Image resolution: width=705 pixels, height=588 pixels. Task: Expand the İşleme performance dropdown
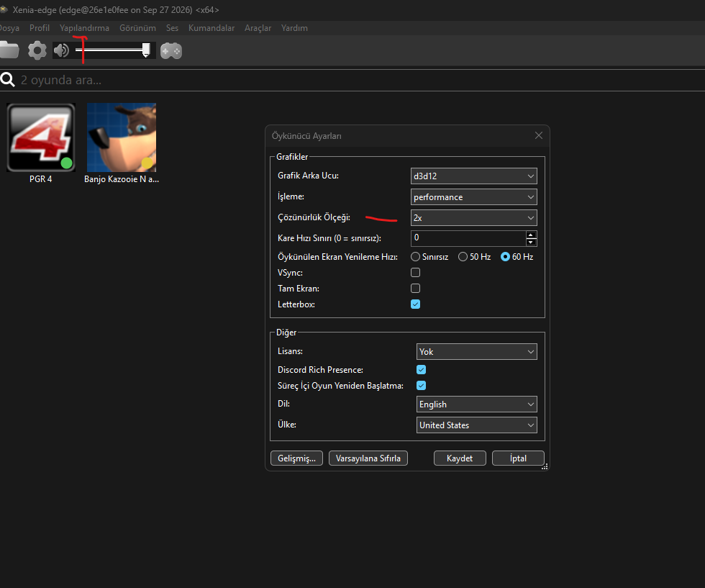[x=474, y=197]
